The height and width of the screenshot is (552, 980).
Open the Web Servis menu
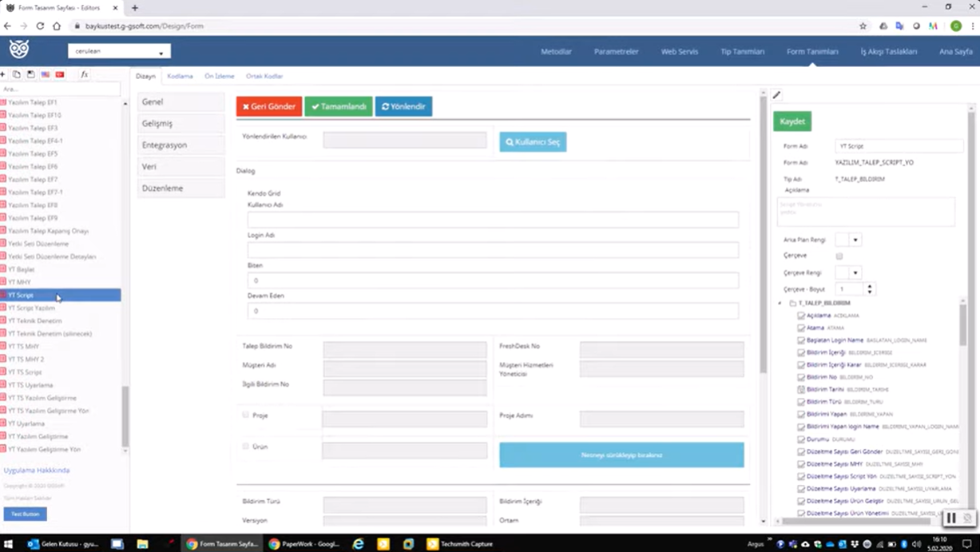[x=679, y=51]
